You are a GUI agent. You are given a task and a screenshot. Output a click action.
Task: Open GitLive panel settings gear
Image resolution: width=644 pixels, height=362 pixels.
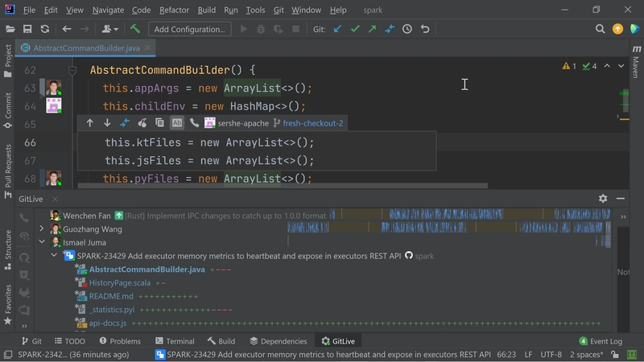click(x=603, y=198)
